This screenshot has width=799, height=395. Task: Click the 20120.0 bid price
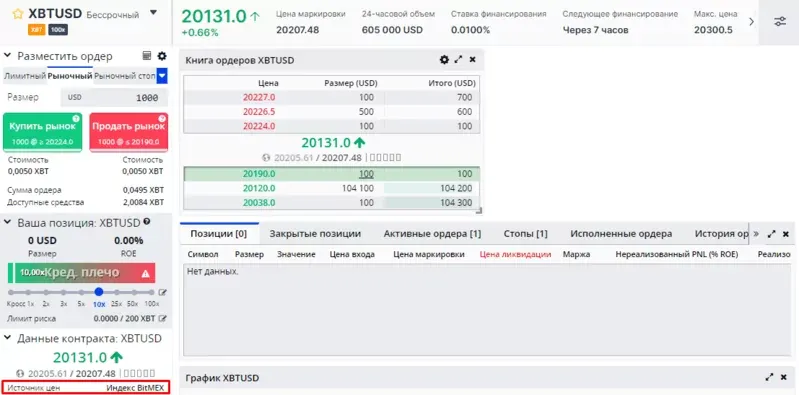coord(259,188)
